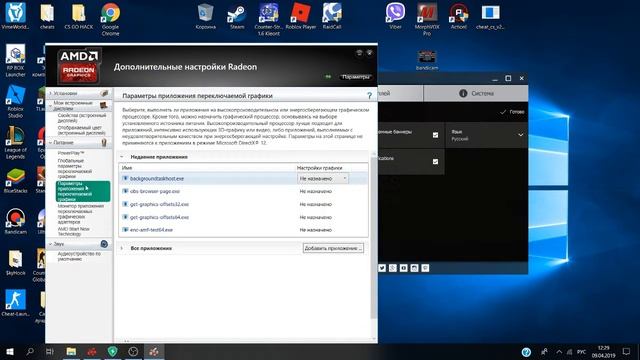Image resolution: width=640 pixels, height=360 pixels.
Task: Launch Google Chrome from the desktop
Action: [x=110, y=19]
